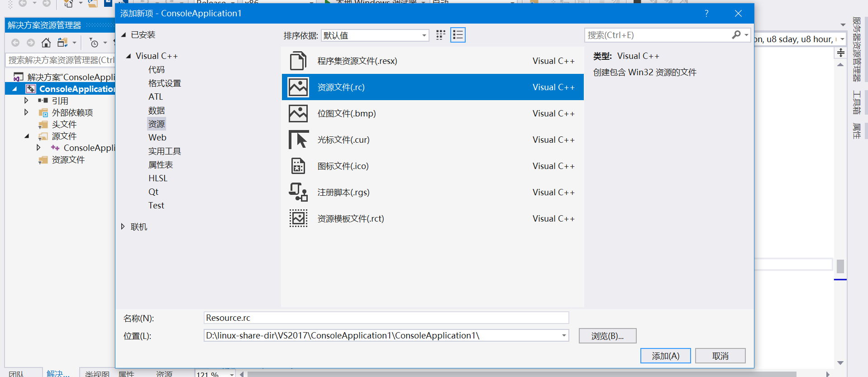Switch to the 属性 tab at bottom
The image size is (868, 377).
(126, 373)
